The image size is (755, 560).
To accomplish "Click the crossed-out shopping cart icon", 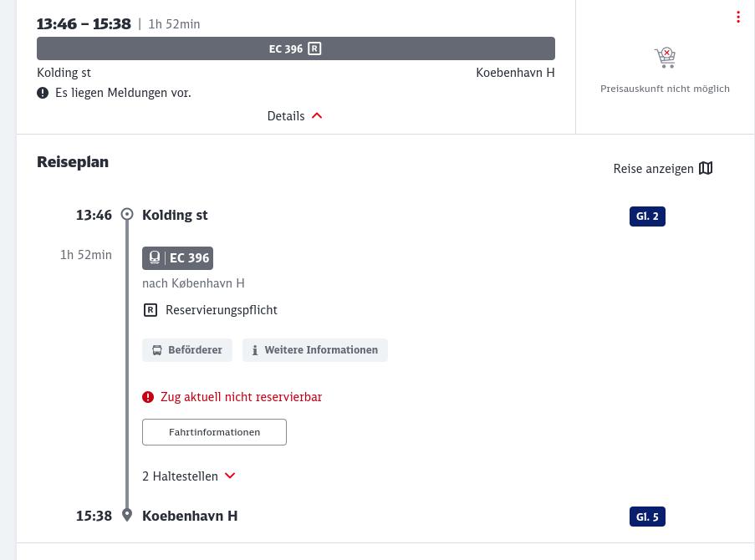I will tap(665, 57).
